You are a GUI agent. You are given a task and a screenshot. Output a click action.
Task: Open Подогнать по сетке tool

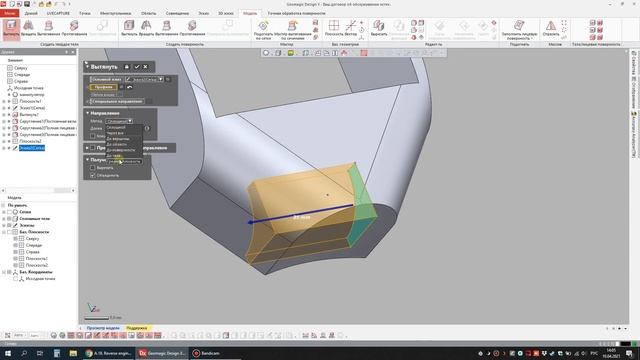coord(263,30)
